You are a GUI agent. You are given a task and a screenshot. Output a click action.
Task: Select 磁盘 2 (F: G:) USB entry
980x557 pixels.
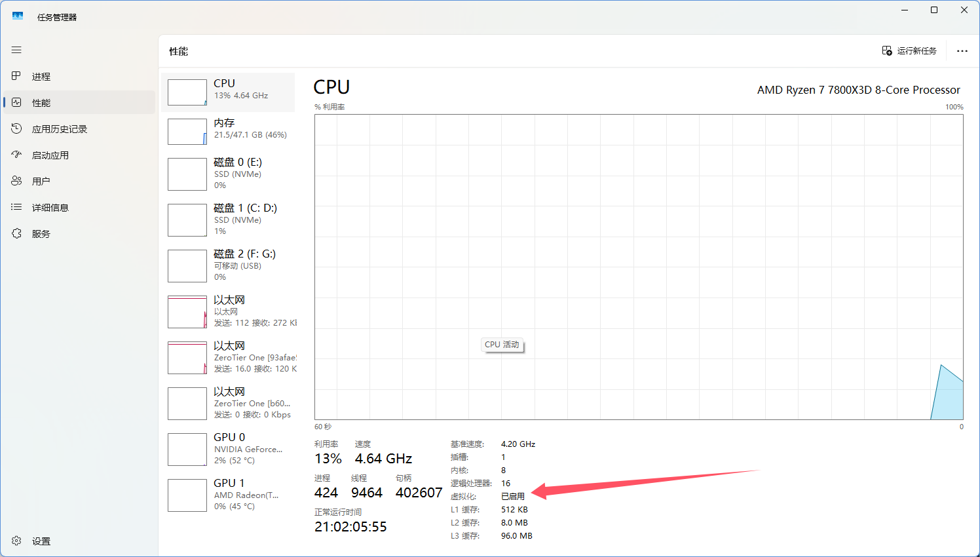[228, 265]
